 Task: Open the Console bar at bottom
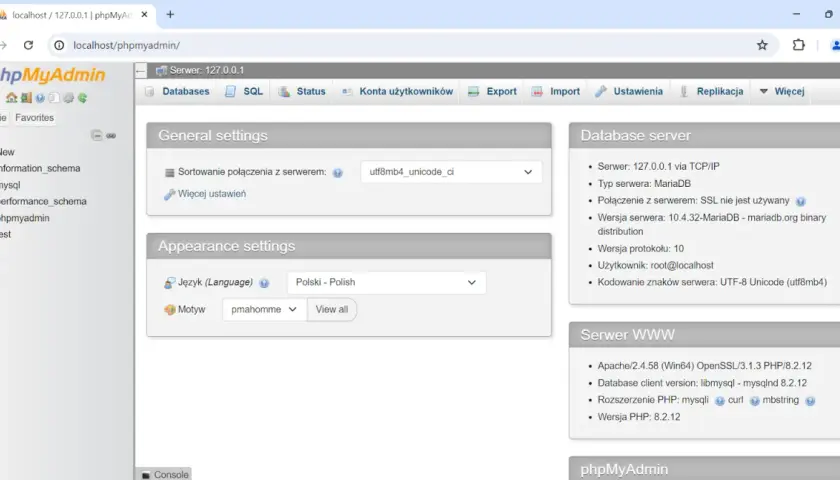tap(164, 474)
